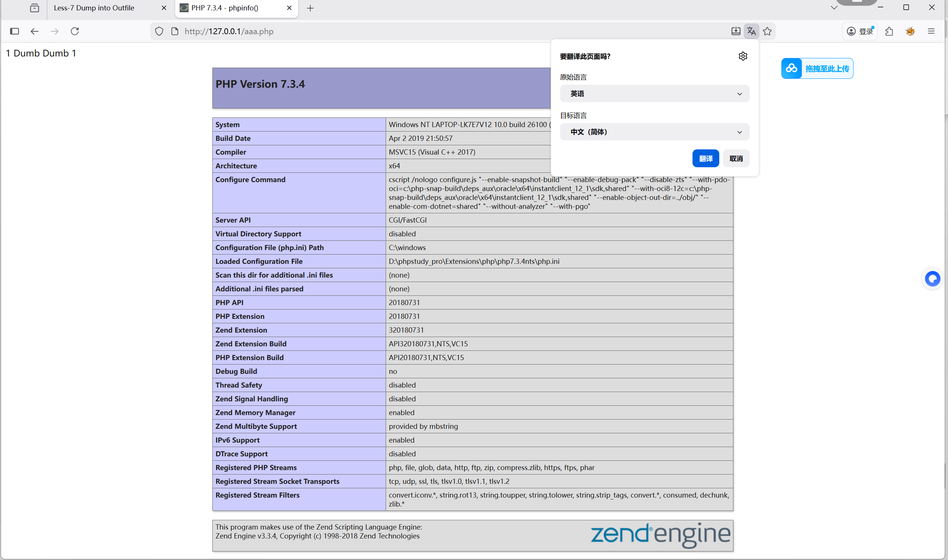The height and width of the screenshot is (560, 948).
Task: Click the shield tracking protection icon
Action: [x=159, y=31]
